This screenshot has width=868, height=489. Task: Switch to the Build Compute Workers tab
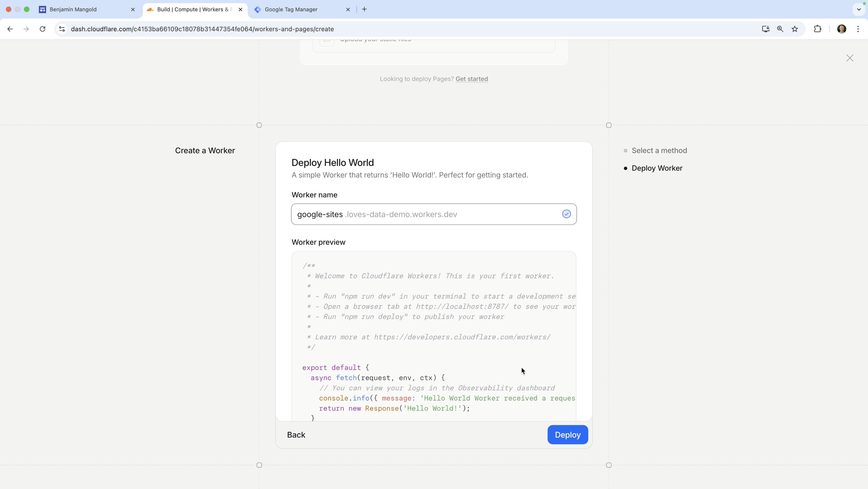pyautogui.click(x=195, y=9)
